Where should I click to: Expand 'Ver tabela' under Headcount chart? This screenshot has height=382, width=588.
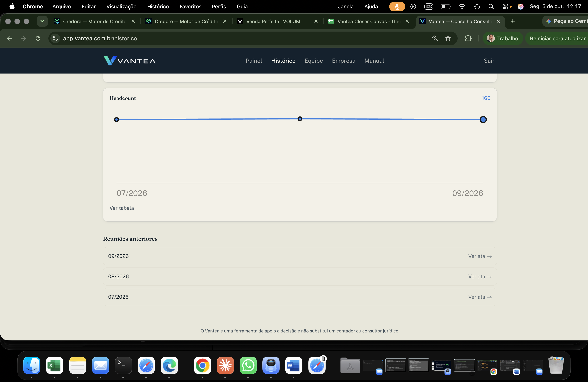[122, 208]
